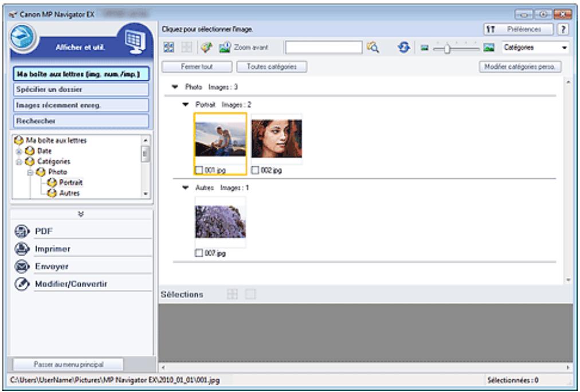Click the Select All images toolbar icon

(x=168, y=48)
